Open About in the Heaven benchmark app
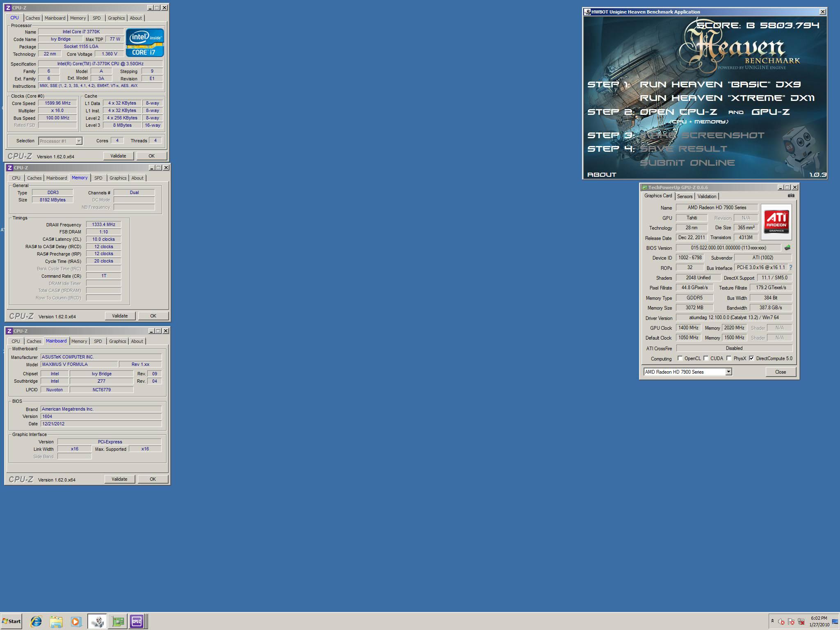 (602, 175)
